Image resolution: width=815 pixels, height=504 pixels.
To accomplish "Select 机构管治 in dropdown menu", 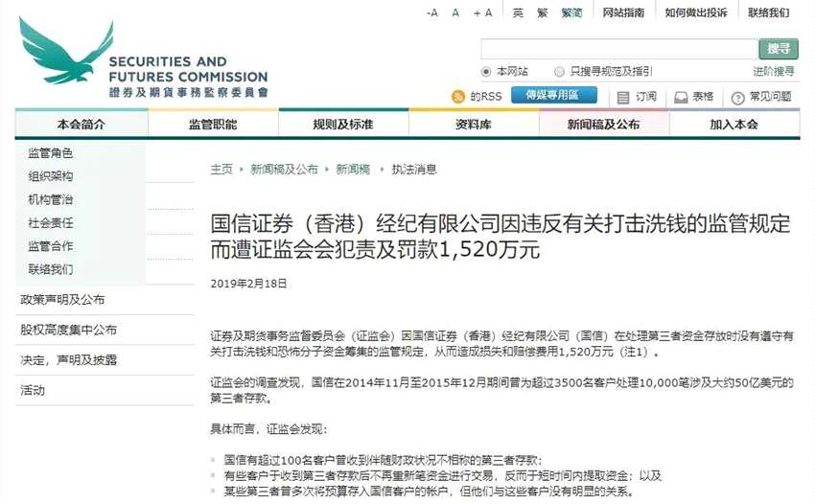I will (51, 199).
